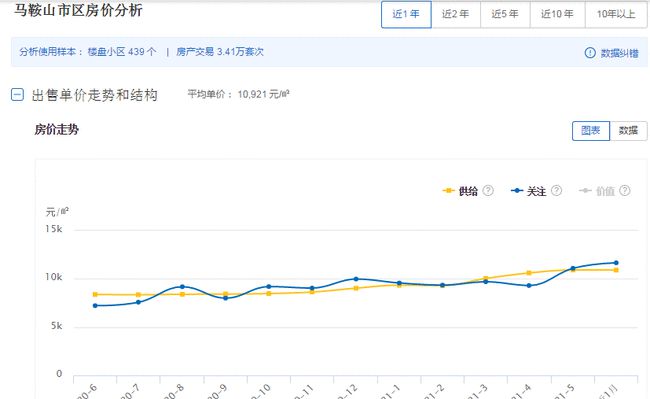The height and width of the screenshot is (399, 650).
Task: Collapse the 出售单价走势和结构 section
Action: pos(17,94)
